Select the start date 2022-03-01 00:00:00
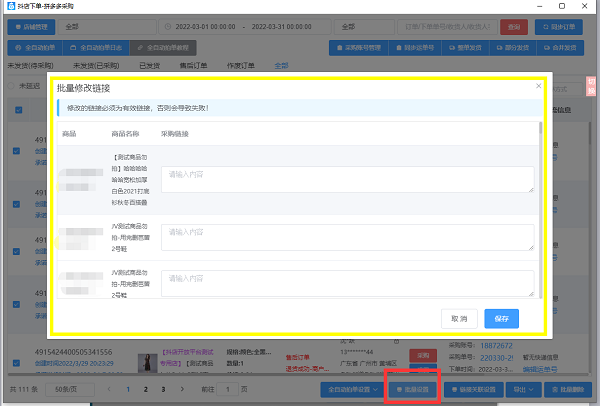Screen dimensions: 600x406 [205, 27]
